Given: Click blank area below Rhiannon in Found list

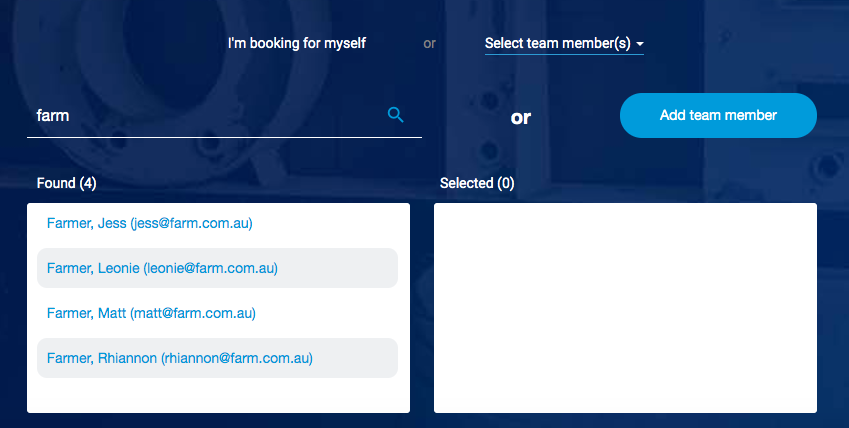Looking at the screenshot, I should click(x=217, y=395).
